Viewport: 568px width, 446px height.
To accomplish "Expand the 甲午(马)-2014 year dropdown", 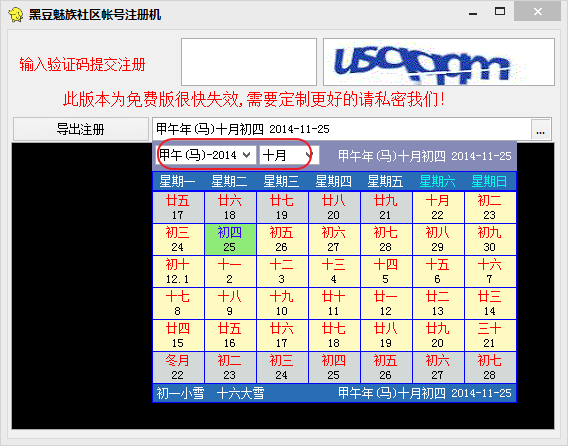I will coord(206,155).
